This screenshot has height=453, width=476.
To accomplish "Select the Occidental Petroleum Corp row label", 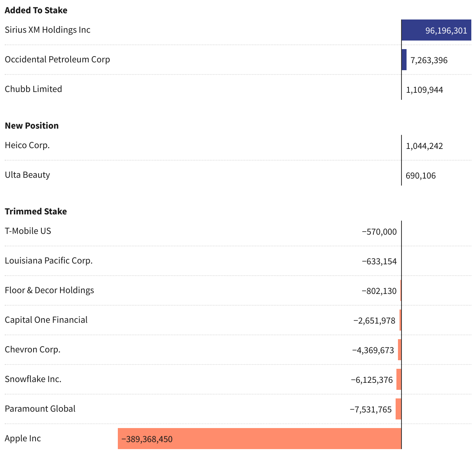I will 57,60.
